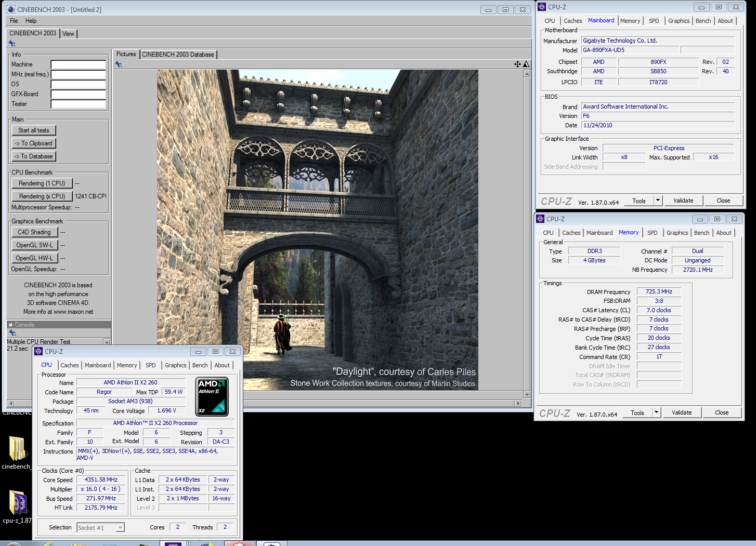Run Rendering (x CPU) benchmark

click(x=42, y=196)
